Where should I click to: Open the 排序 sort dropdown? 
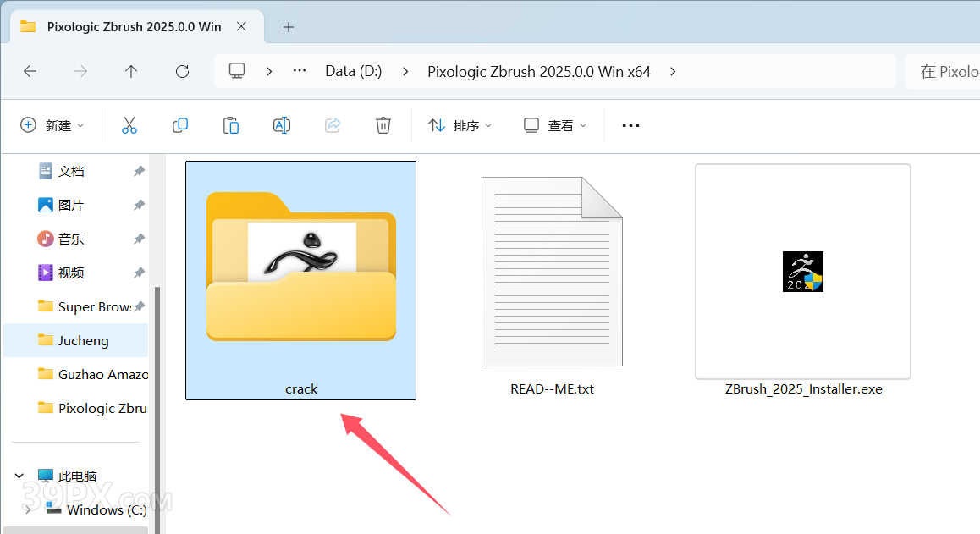(x=460, y=126)
